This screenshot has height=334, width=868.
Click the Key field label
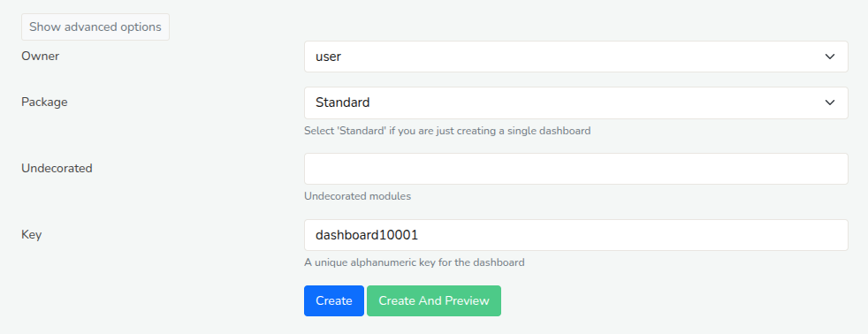tap(32, 234)
